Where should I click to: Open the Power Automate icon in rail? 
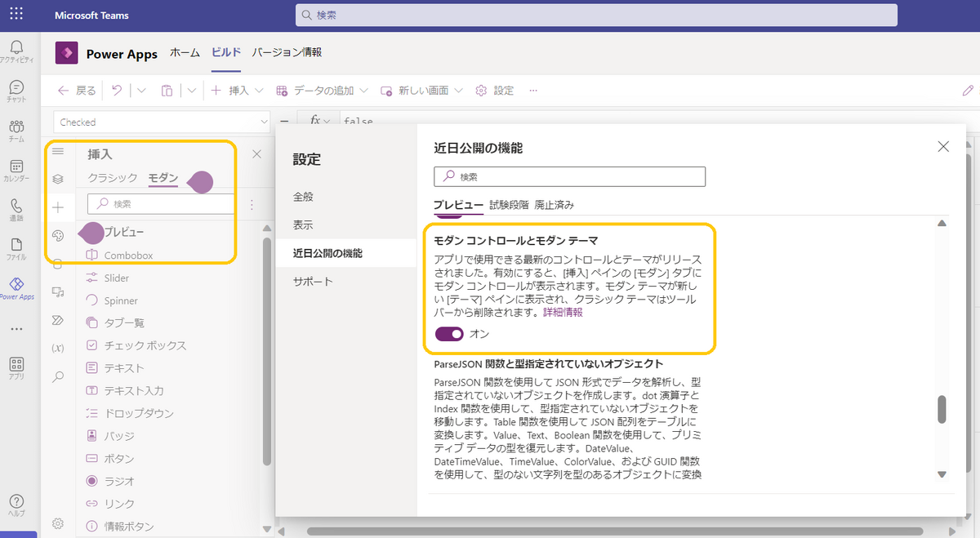pos(57,319)
